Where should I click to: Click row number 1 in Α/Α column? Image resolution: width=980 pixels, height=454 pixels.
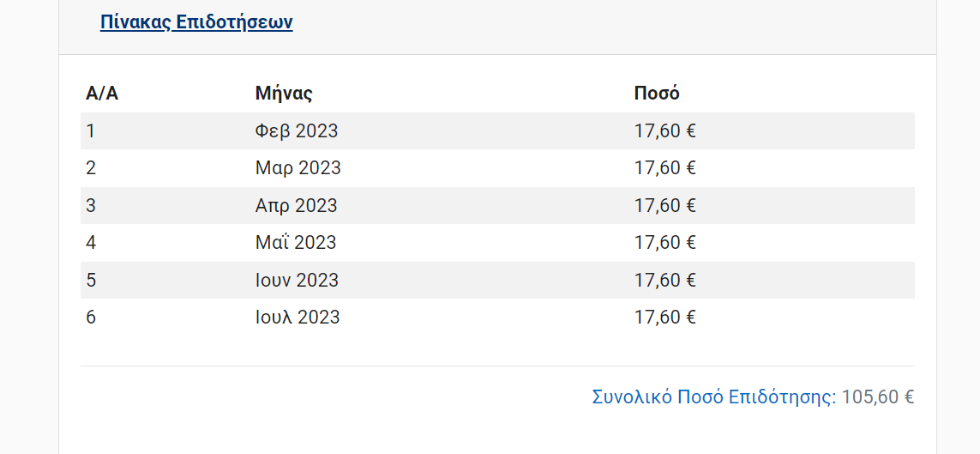(91, 131)
